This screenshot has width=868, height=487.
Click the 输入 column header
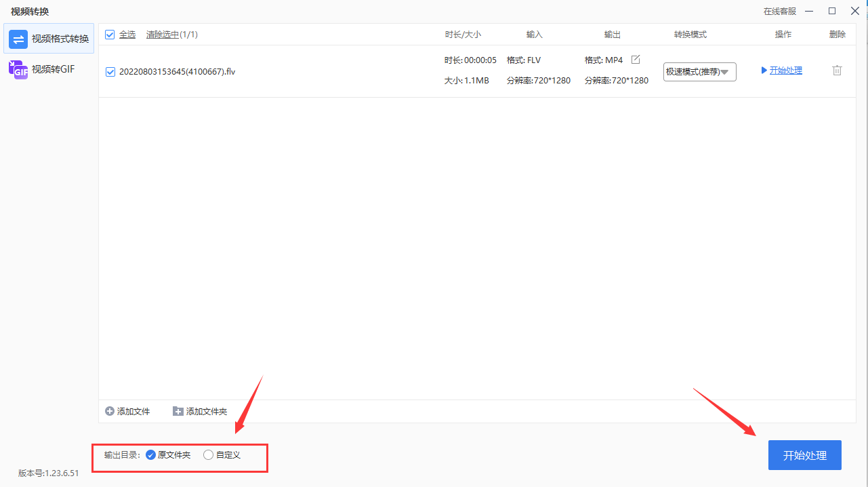coord(535,35)
